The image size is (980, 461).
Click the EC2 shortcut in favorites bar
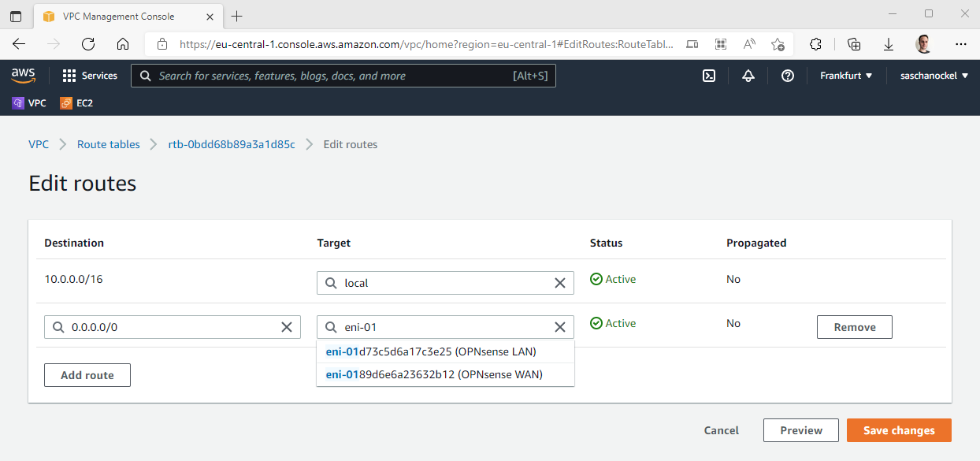(x=77, y=103)
